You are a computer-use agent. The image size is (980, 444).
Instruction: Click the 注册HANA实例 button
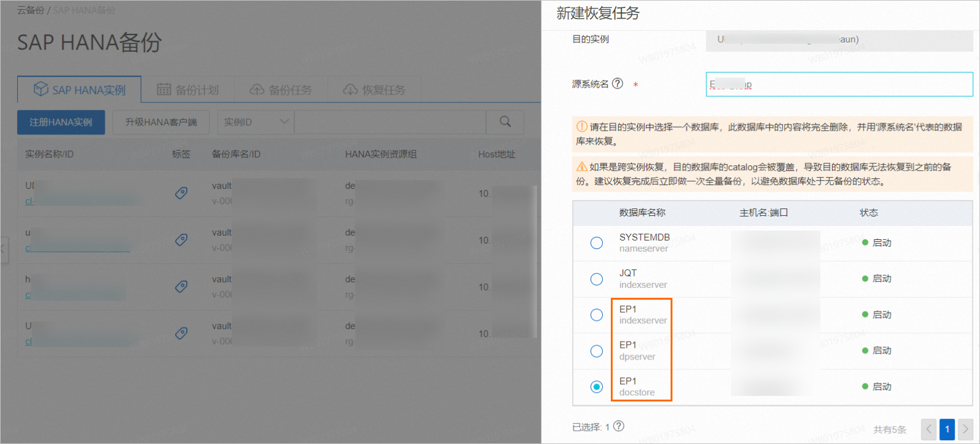coord(61,122)
